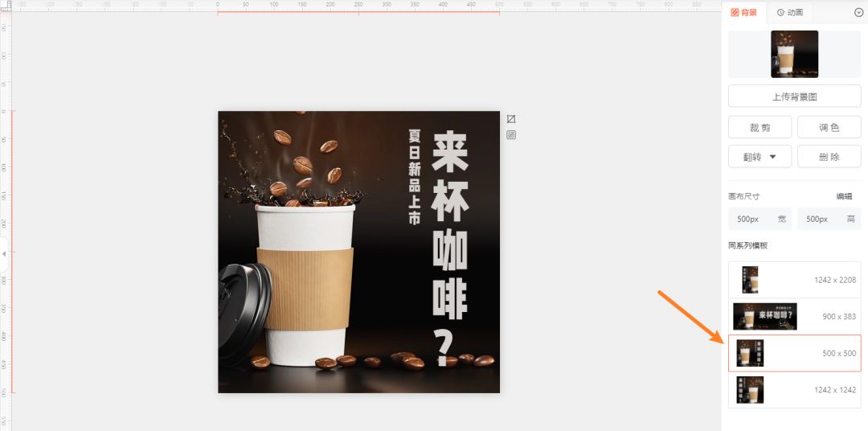Image resolution: width=868 pixels, height=431 pixels.
Task: Switch to the 背景 tab
Action: [x=743, y=12]
